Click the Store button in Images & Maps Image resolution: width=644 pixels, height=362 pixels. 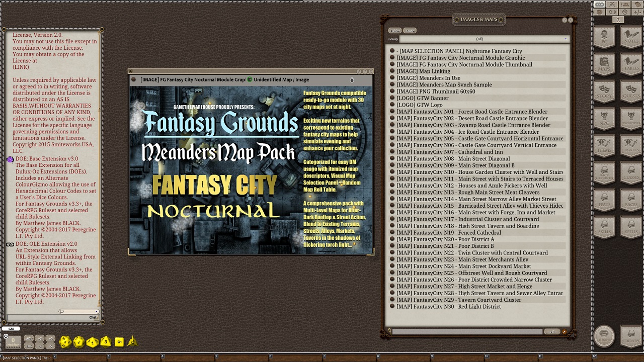coord(409,30)
